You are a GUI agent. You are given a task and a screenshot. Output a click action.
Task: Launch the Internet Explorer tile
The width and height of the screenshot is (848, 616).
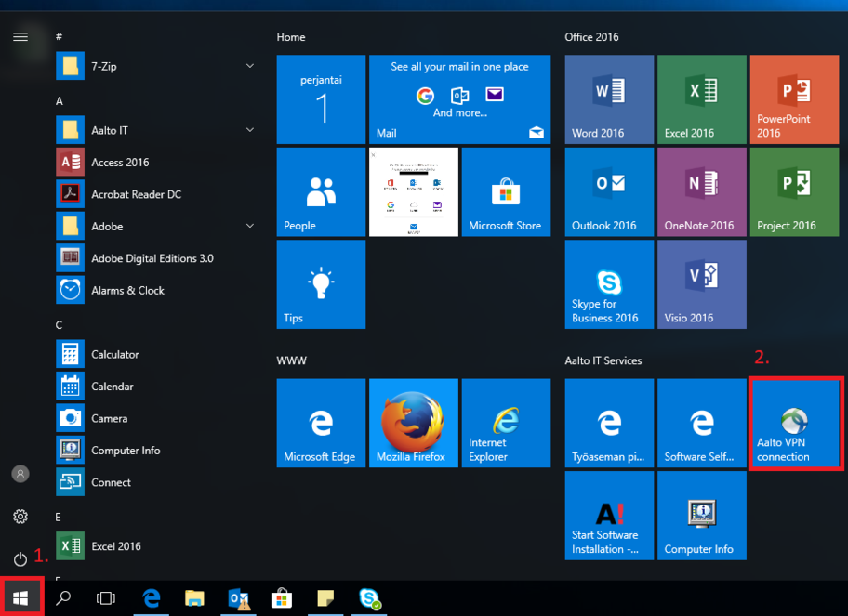[506, 423]
